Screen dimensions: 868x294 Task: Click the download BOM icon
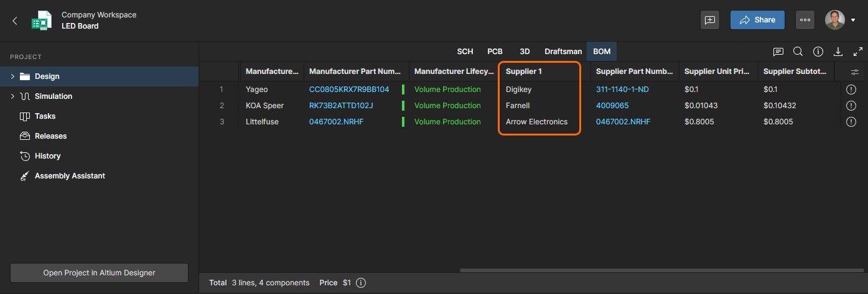[838, 52]
